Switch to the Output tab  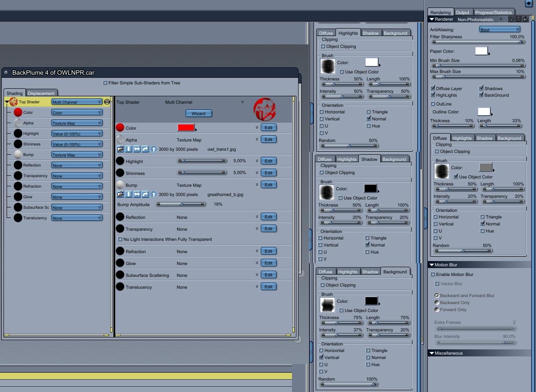point(463,12)
